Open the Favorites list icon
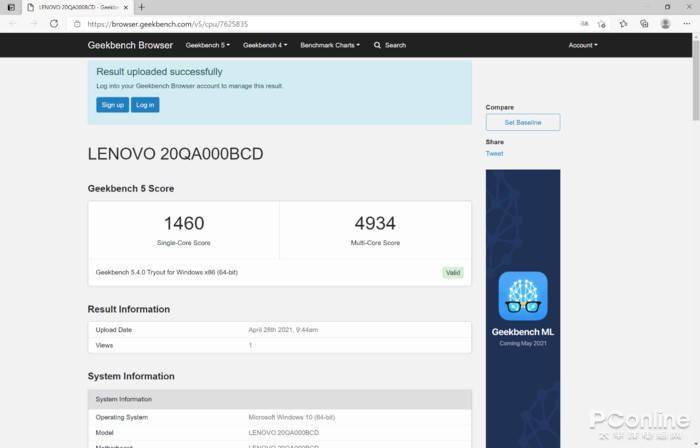Viewport: 700px width, 448px height. (623, 24)
